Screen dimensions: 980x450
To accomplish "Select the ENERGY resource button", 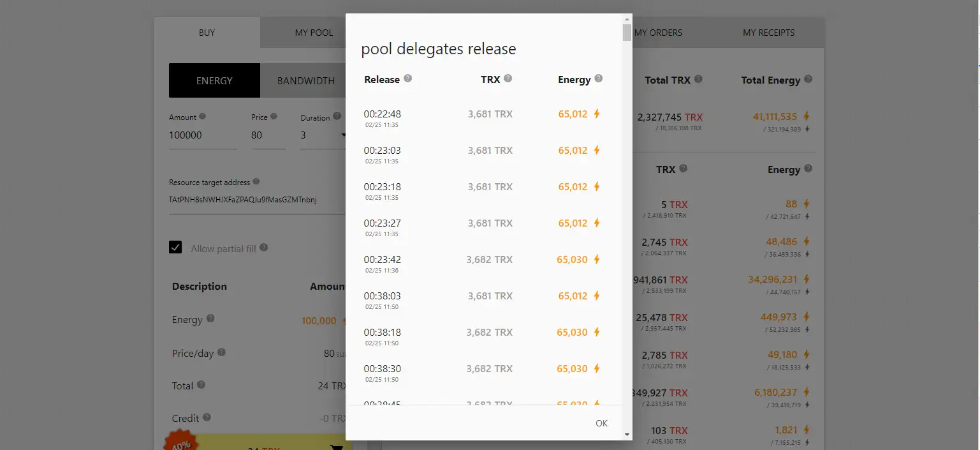I will pos(214,81).
